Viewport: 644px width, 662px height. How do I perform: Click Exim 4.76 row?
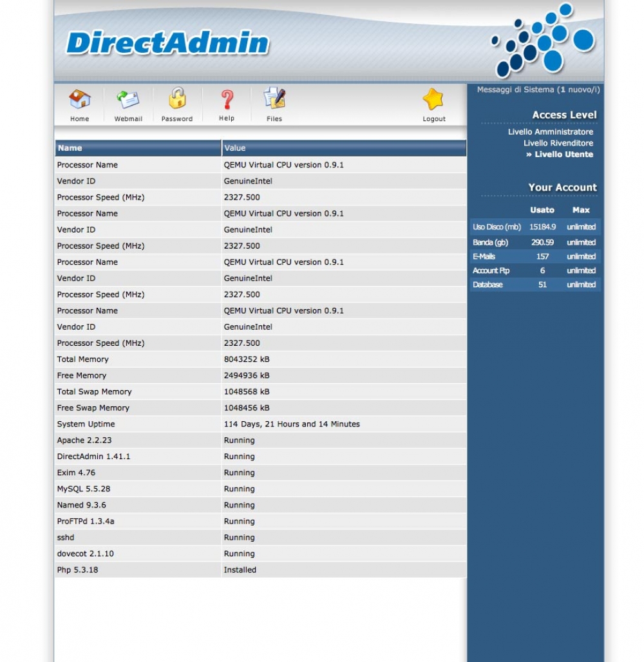pos(261,473)
